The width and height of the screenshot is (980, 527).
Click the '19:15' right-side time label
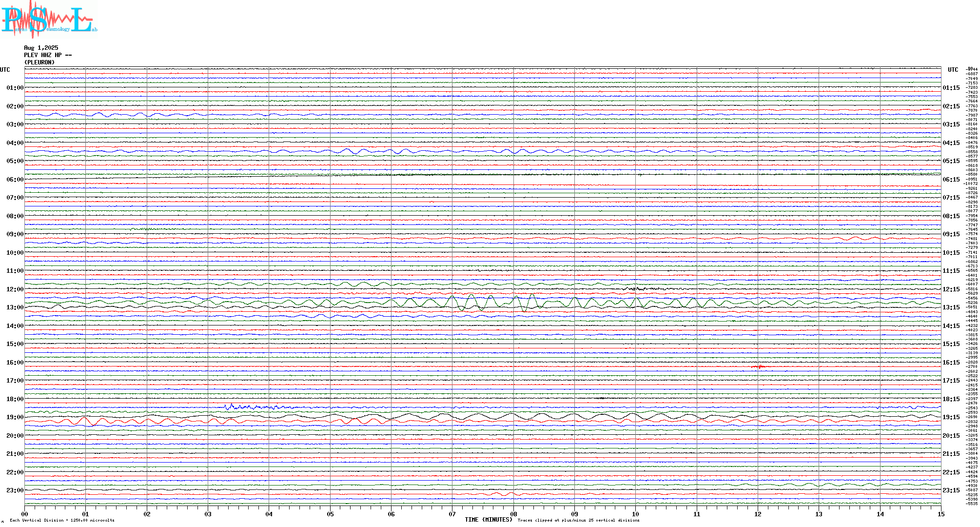[951, 417]
